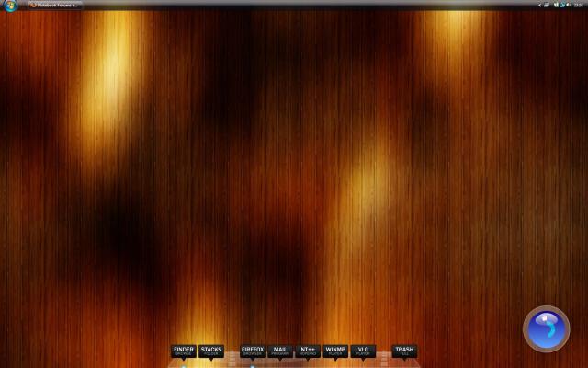Open the Finder browser dock icon

[x=184, y=351]
